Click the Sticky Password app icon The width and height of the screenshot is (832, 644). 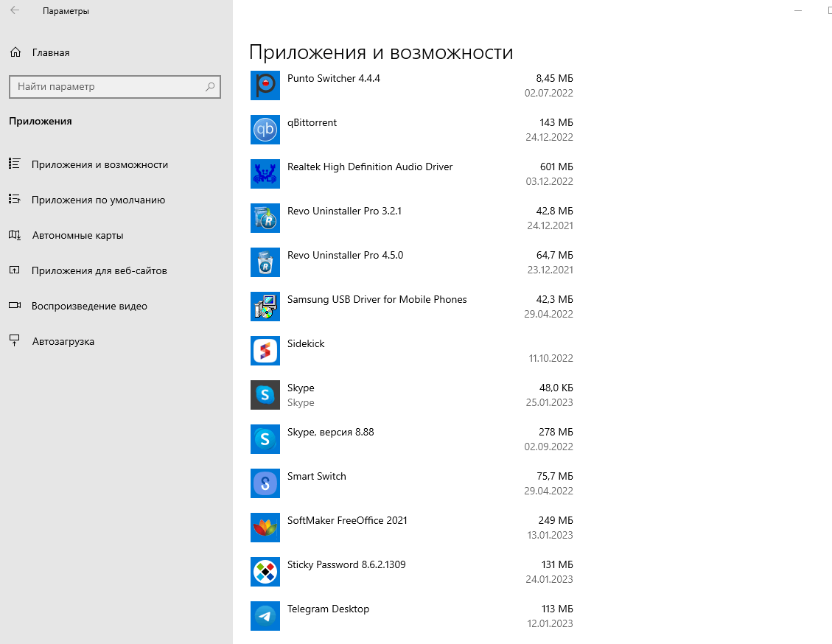click(265, 572)
